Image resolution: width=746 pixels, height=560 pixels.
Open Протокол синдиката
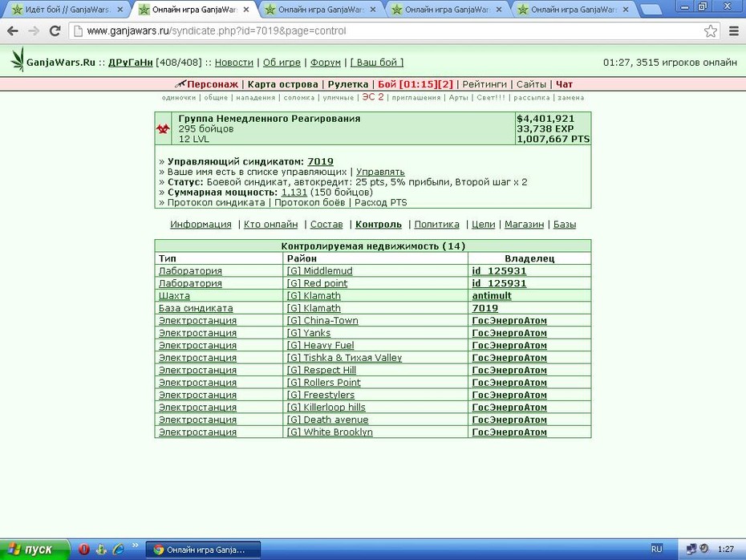click(x=216, y=203)
